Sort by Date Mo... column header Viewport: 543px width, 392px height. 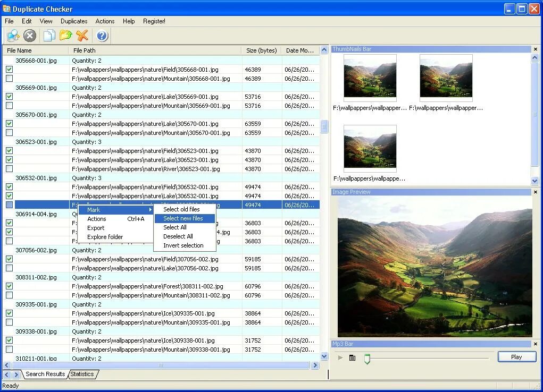point(300,50)
